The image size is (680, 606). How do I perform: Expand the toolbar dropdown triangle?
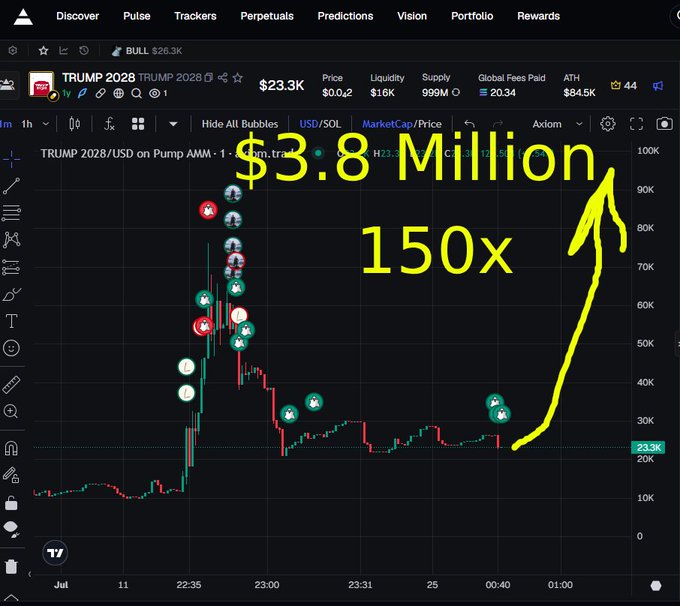173,124
